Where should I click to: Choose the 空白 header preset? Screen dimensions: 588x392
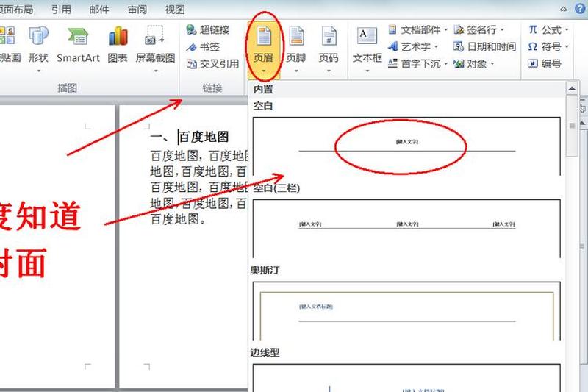(x=406, y=146)
